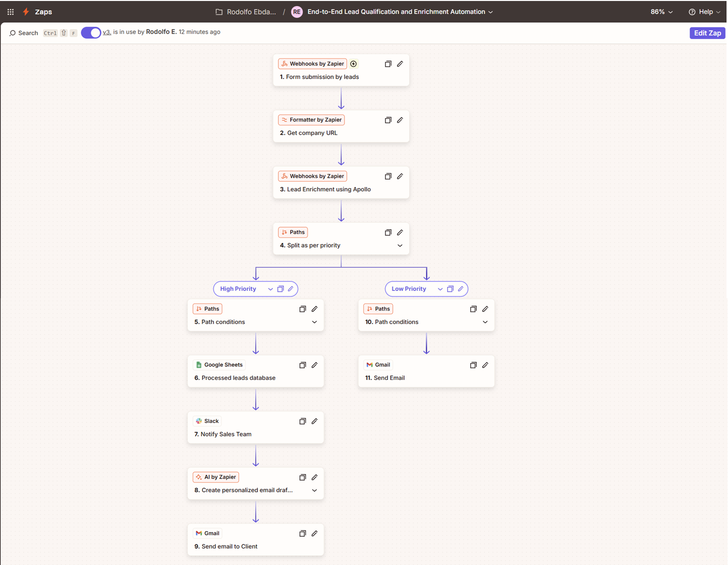
Task: Select the '1. Form submission by leads' text
Action: pos(319,77)
